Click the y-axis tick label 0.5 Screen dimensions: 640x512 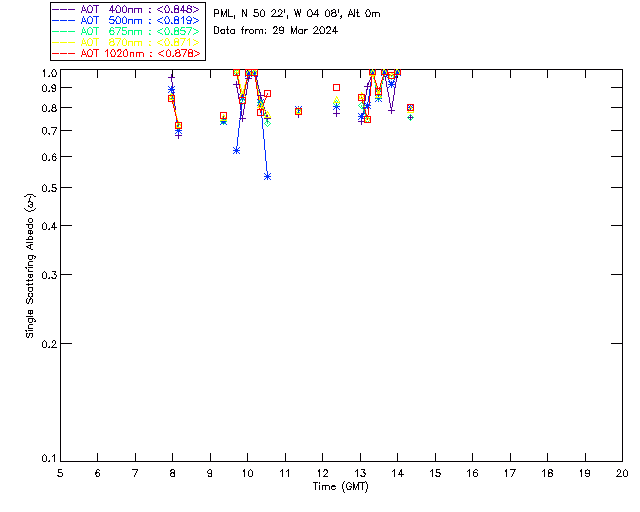[49, 188]
